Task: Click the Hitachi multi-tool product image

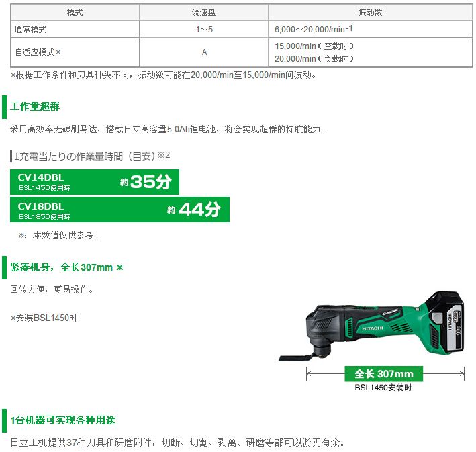Action: (371, 326)
